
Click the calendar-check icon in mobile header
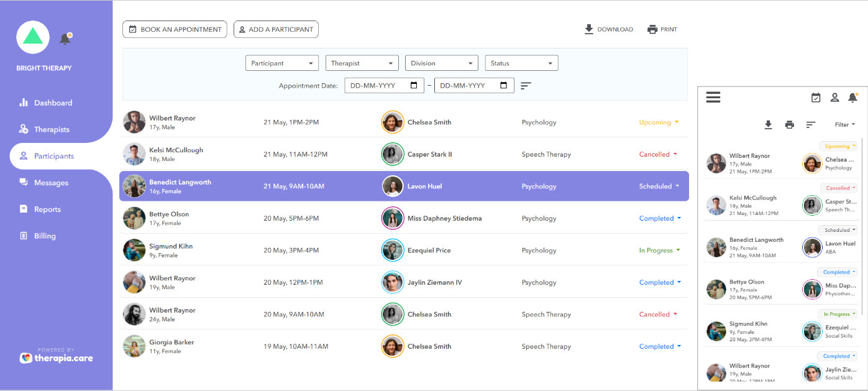tap(816, 98)
